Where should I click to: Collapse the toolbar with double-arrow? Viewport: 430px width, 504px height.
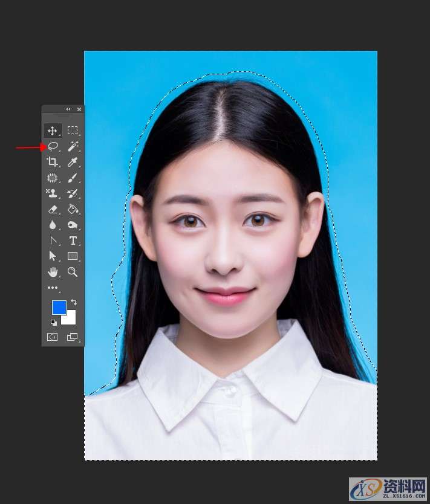point(68,109)
